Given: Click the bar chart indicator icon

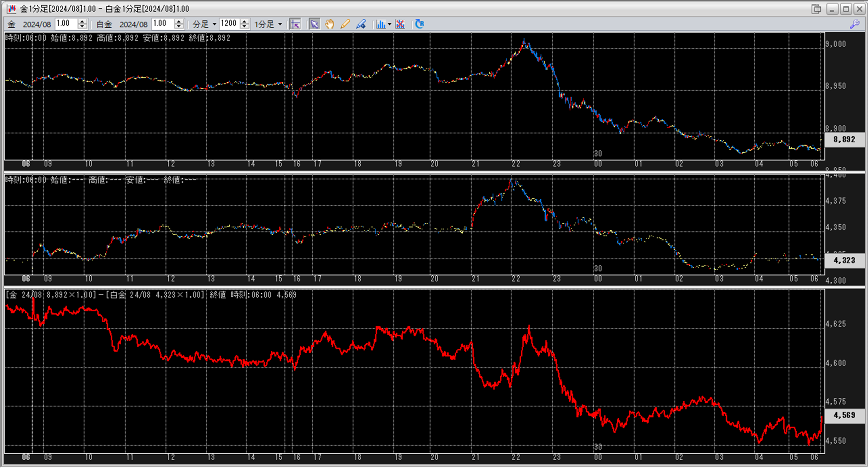Looking at the screenshot, I should [381, 24].
